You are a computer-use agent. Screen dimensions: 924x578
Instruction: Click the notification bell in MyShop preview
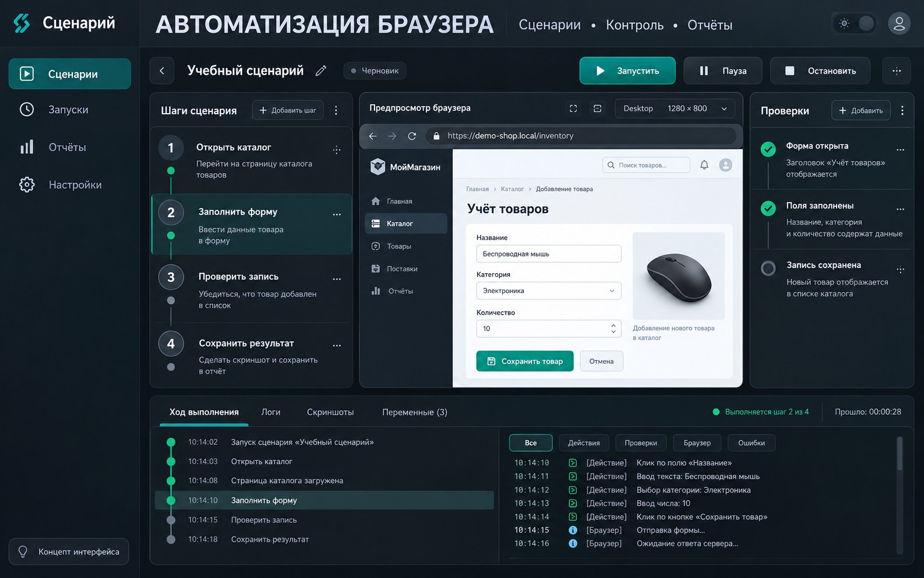pos(704,165)
